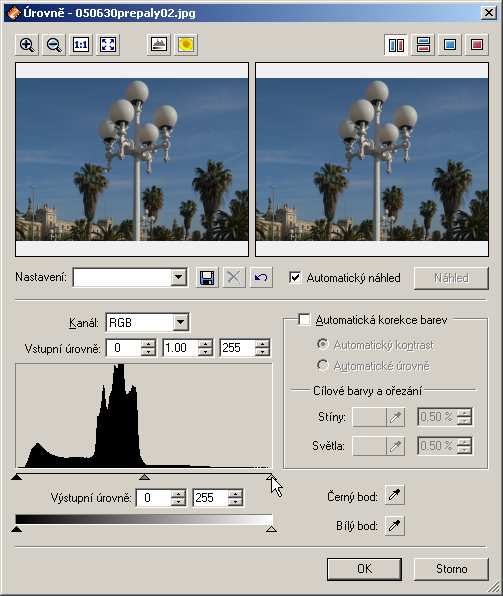The width and height of the screenshot is (503, 596).
Task: Click the save settings floppy icon
Action: pyautogui.click(x=207, y=278)
